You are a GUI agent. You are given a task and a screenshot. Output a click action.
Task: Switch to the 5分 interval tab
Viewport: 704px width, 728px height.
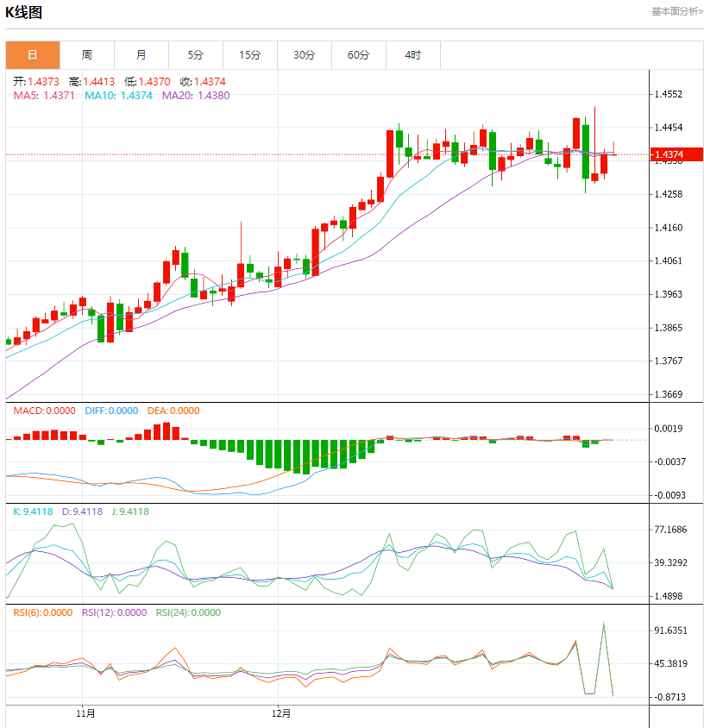coord(196,55)
